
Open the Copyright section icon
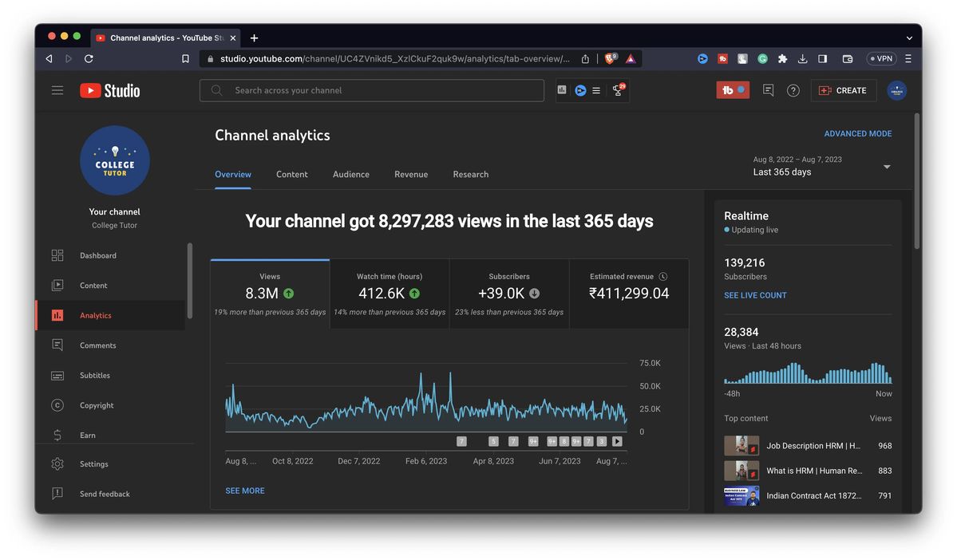point(57,404)
